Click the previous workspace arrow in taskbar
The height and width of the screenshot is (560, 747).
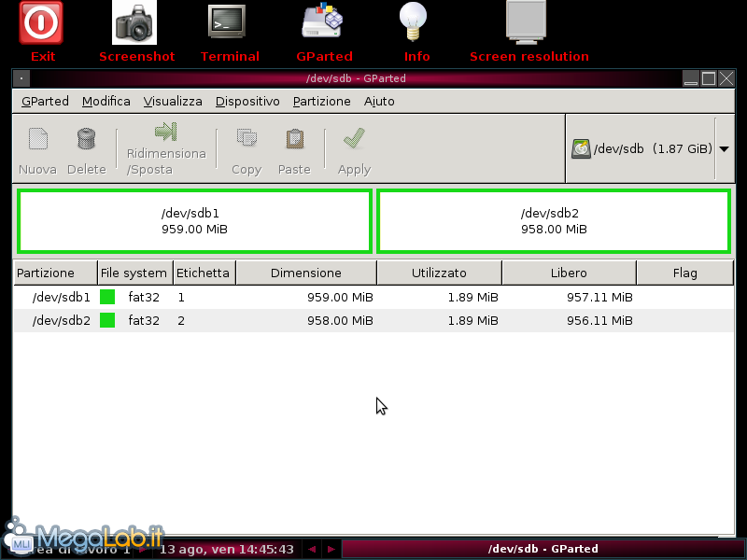pyautogui.click(x=312, y=549)
